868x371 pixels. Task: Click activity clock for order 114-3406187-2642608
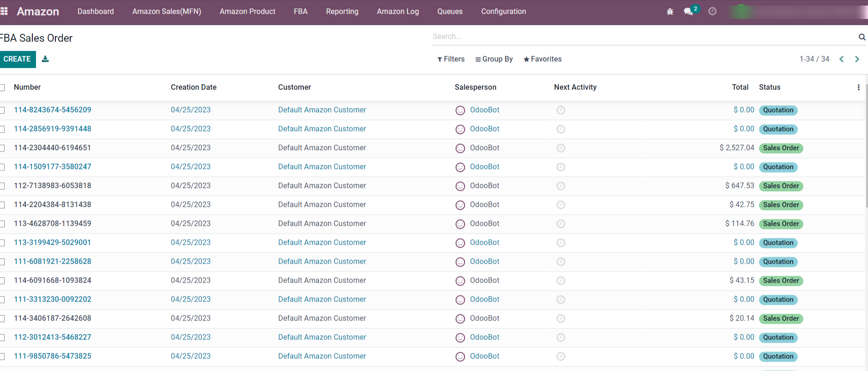pyautogui.click(x=561, y=318)
